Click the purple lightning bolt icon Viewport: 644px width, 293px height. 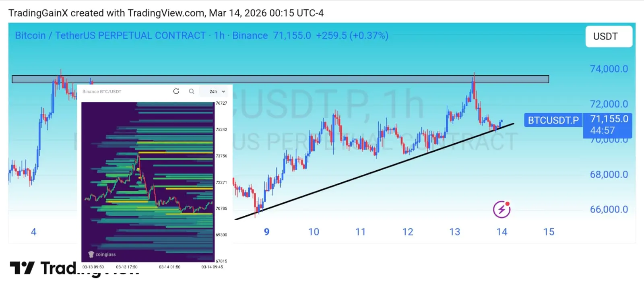502,209
